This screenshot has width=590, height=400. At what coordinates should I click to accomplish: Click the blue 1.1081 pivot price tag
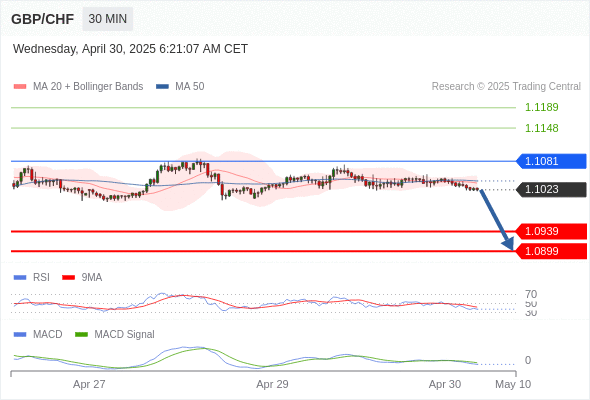click(x=551, y=161)
